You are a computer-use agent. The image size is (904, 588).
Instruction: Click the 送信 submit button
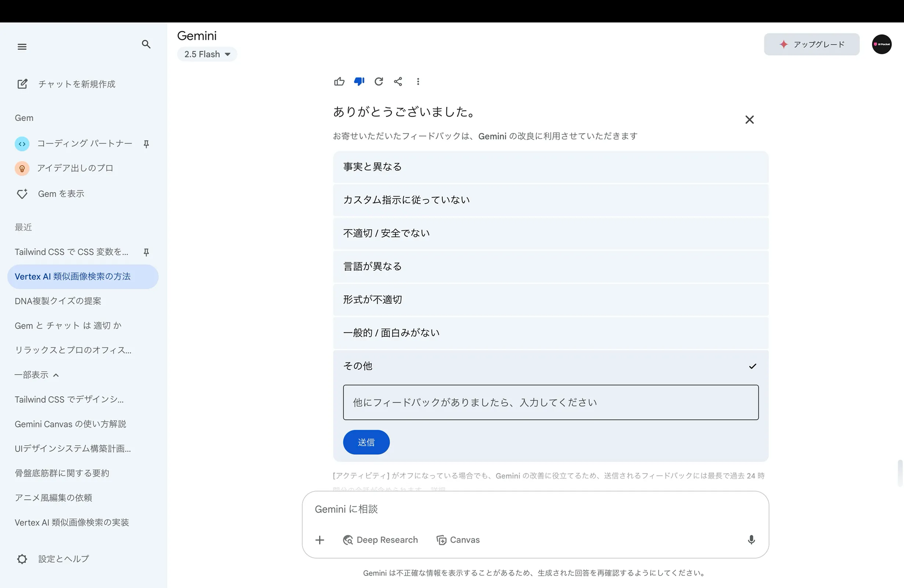(x=366, y=442)
